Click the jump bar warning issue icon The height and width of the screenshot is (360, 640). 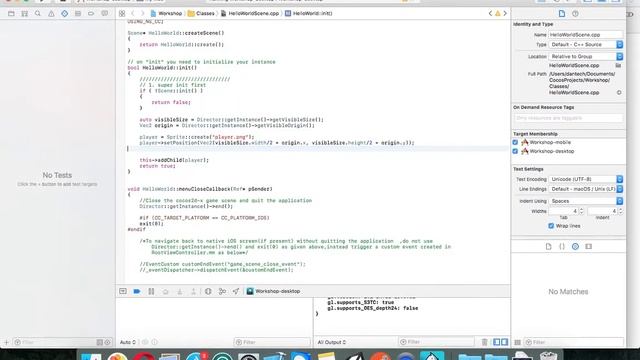pos(498,13)
